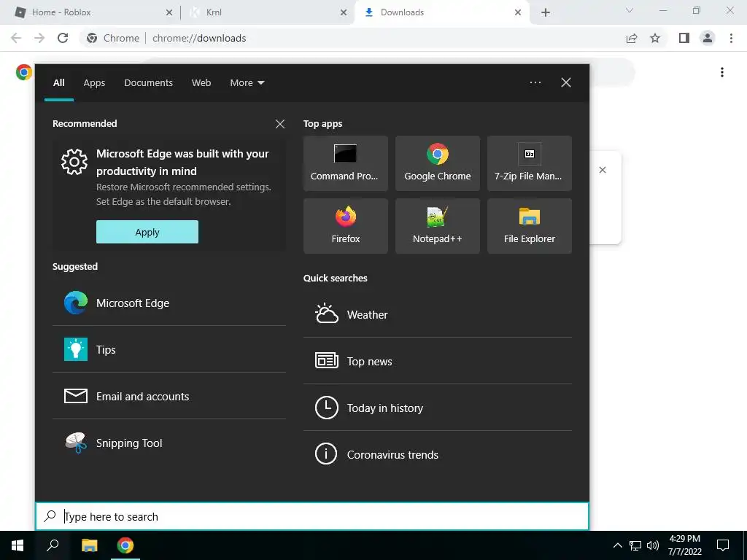The image size is (747, 560).
Task: Dismiss the Recommended section
Action: [280, 124]
